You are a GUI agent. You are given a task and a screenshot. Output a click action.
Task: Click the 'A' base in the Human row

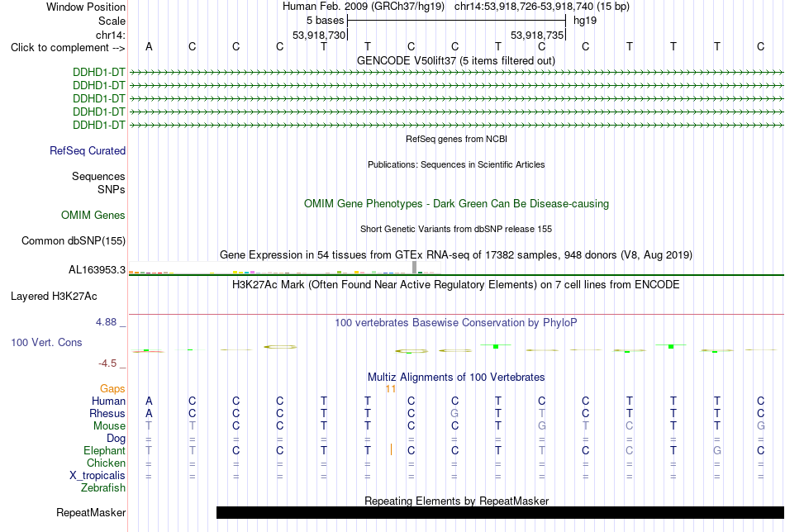[149, 401]
